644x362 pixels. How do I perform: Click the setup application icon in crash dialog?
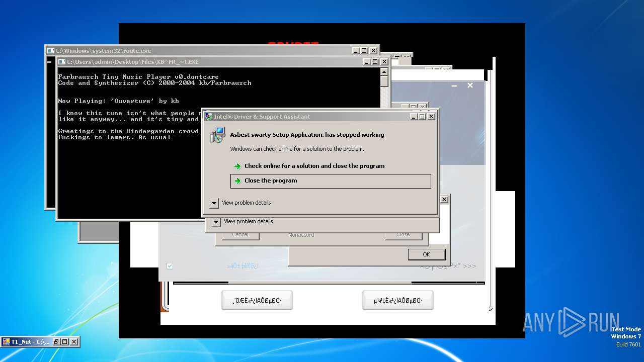218,135
